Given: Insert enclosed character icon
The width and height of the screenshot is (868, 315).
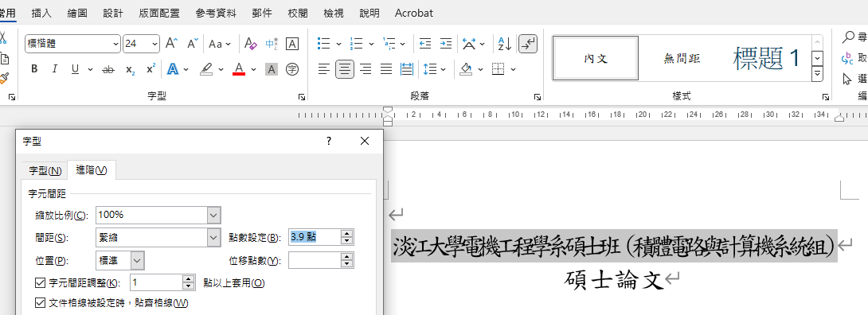Looking at the screenshot, I should (291, 69).
